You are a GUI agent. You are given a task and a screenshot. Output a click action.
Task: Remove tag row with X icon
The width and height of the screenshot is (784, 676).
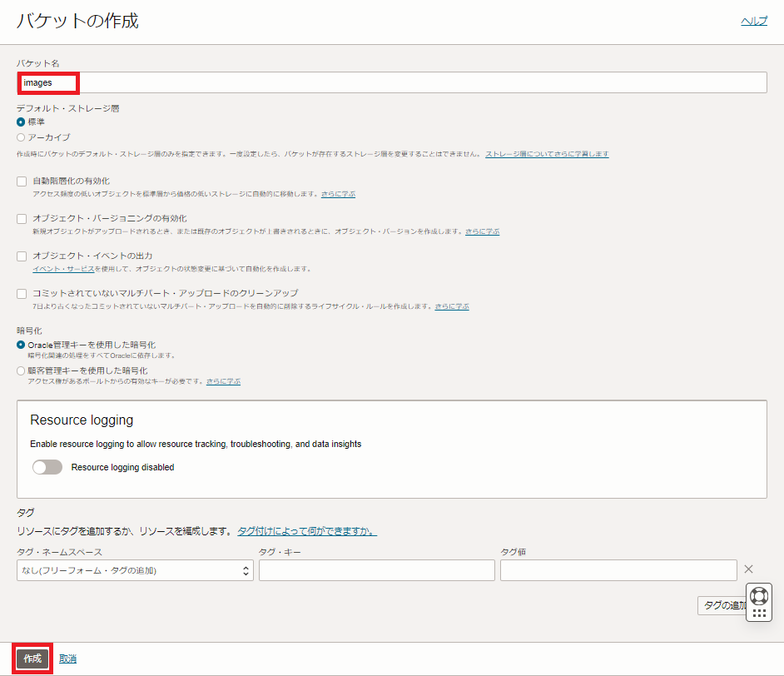pos(748,569)
